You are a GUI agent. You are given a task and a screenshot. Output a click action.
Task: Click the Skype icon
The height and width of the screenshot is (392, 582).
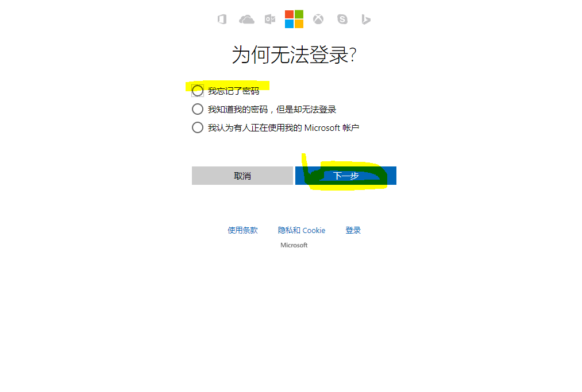point(342,20)
